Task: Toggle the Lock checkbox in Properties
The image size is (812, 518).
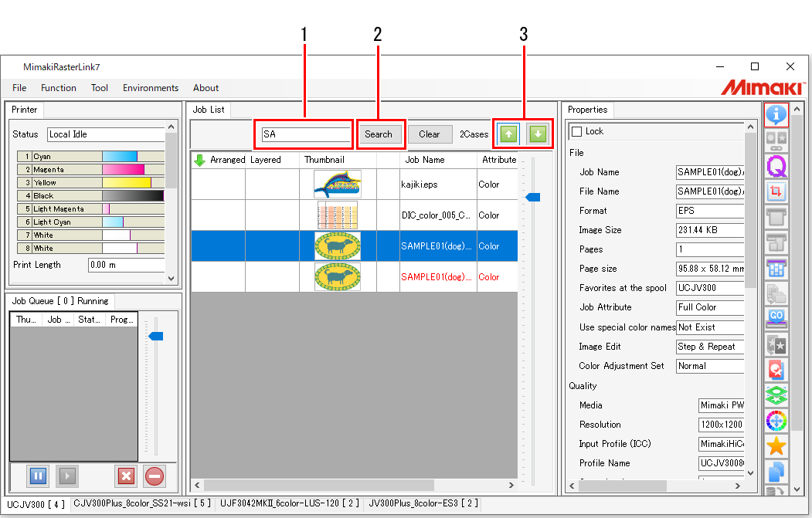Action: [x=576, y=132]
